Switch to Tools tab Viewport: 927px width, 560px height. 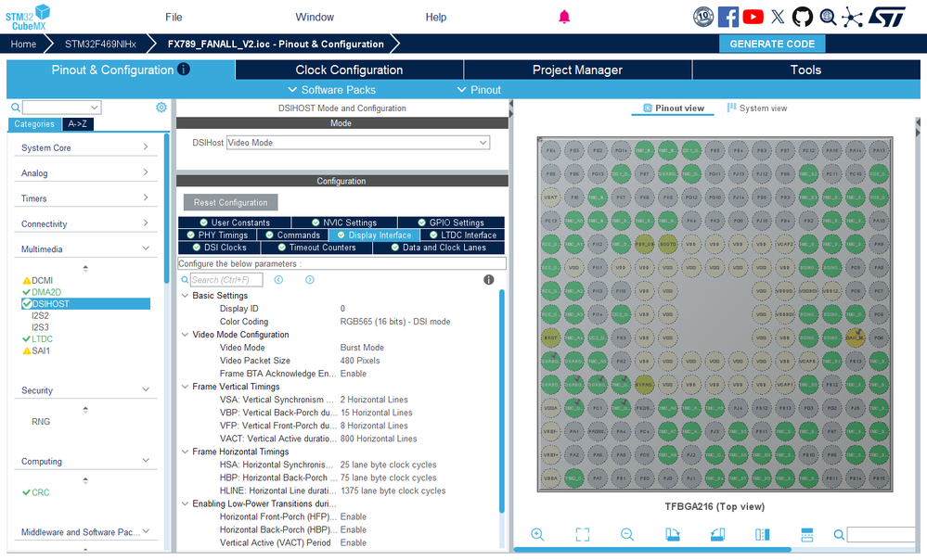point(805,70)
